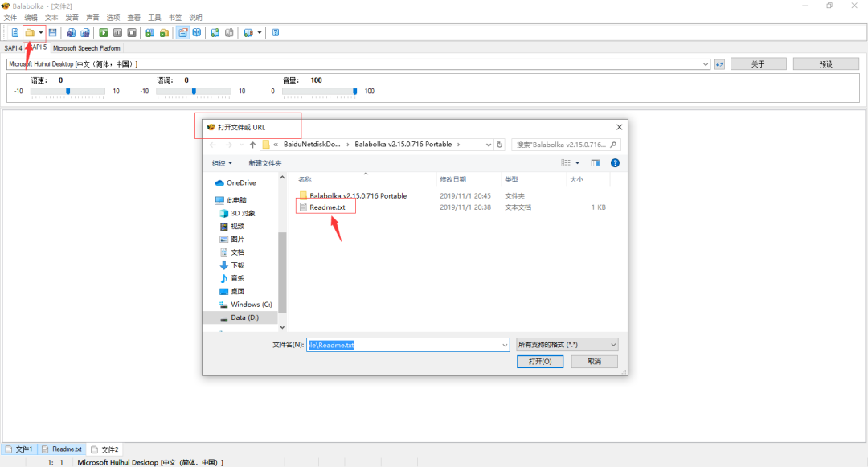Open the 文件 menu
The height and width of the screenshot is (467, 868).
[10, 18]
